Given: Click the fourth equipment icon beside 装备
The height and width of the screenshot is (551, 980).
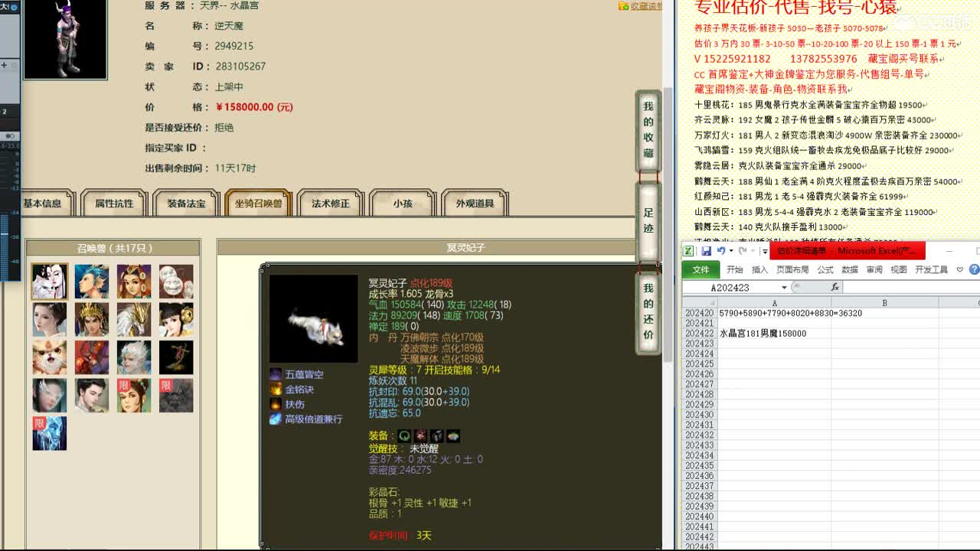Looking at the screenshot, I should (x=452, y=435).
